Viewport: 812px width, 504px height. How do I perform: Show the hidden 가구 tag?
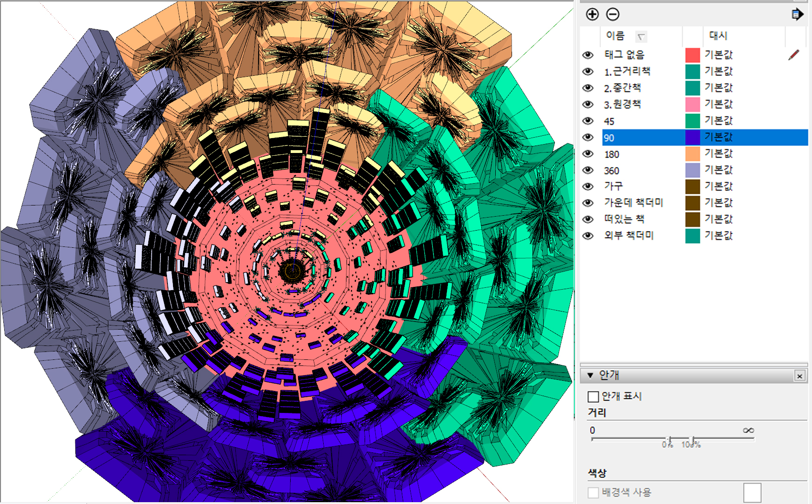(x=588, y=186)
